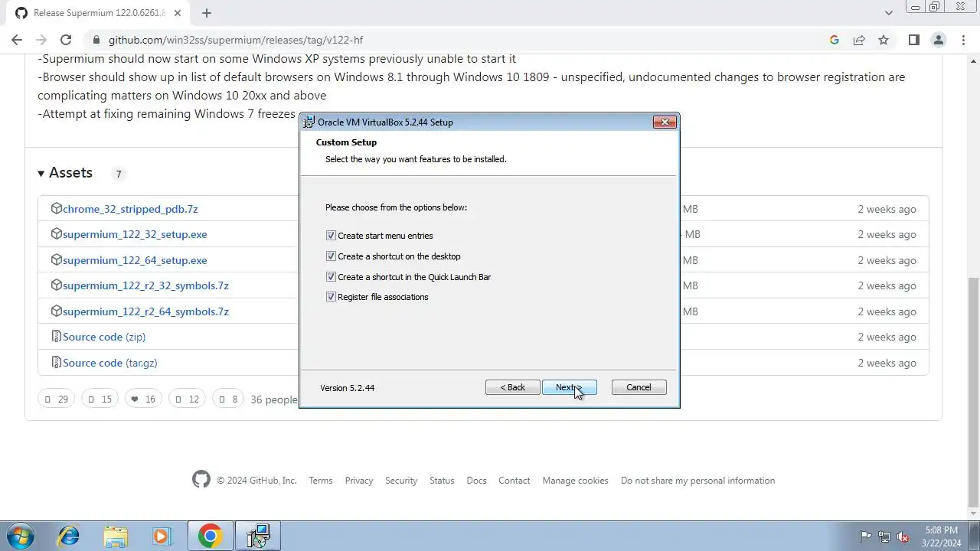The image size is (980, 551).
Task: Toggle Quick Launch Bar shortcut checkbox
Action: coord(331,277)
